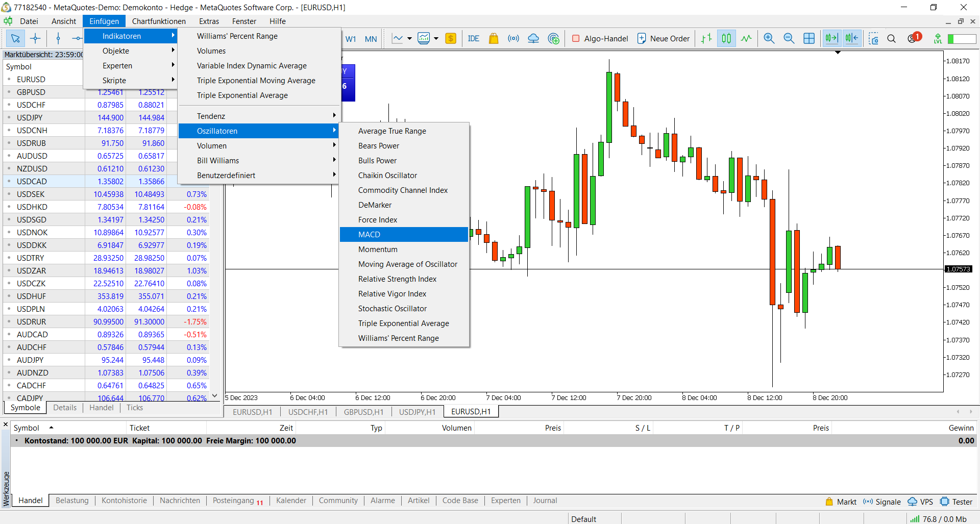The width and height of the screenshot is (980, 524).
Task: Select the W1 timeframe
Action: click(x=351, y=39)
